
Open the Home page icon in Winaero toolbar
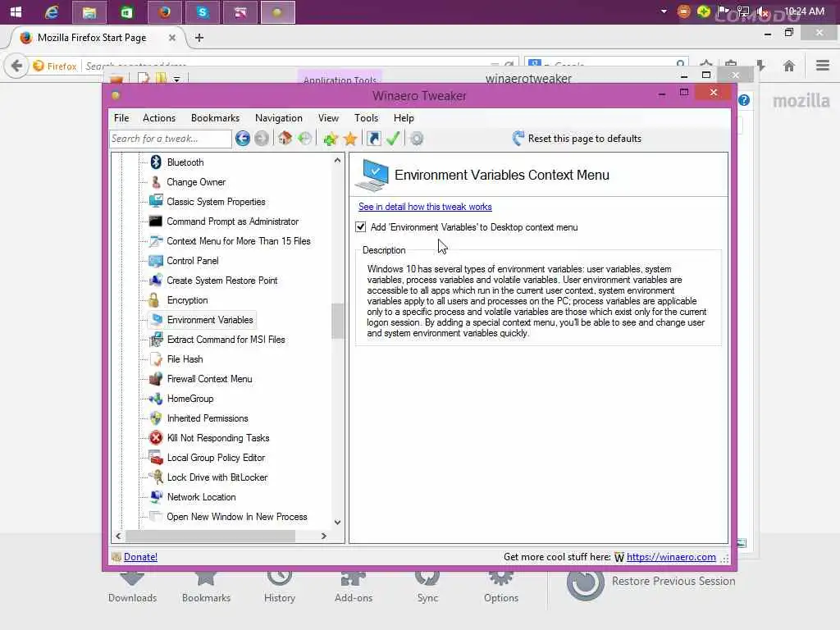285,139
